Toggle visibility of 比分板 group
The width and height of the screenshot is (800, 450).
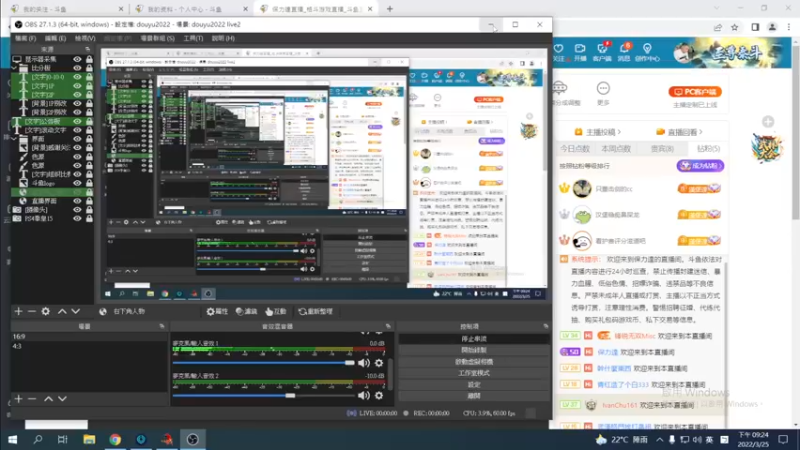(77, 68)
